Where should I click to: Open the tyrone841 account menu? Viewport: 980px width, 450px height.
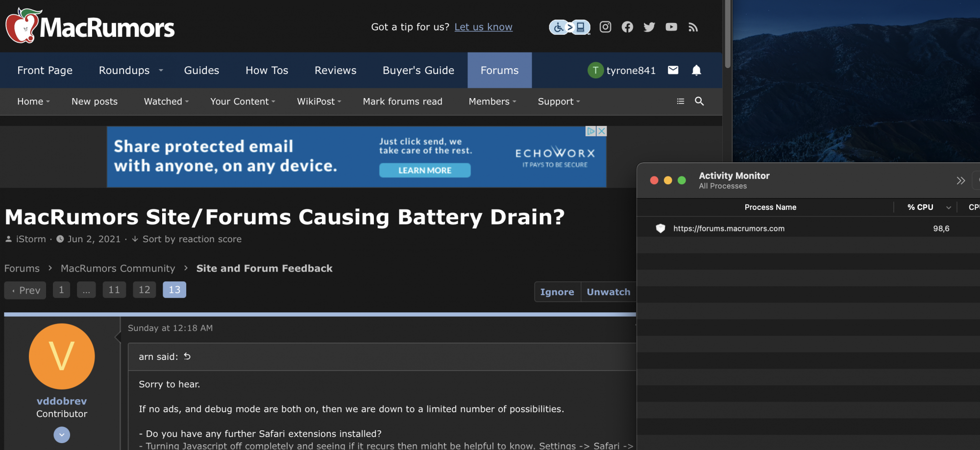click(x=622, y=70)
